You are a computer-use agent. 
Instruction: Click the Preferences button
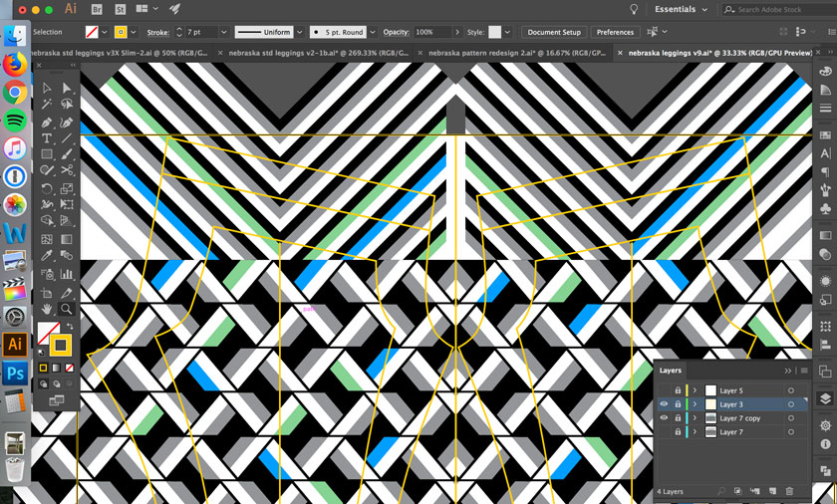click(615, 32)
